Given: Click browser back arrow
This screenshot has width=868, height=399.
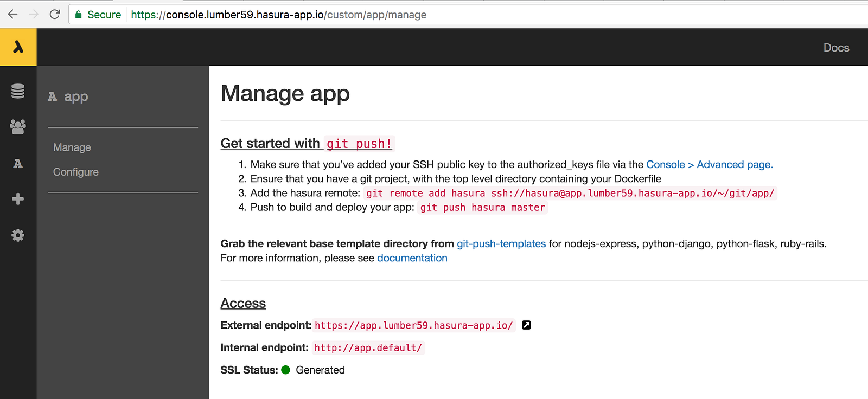Looking at the screenshot, I should point(12,14).
